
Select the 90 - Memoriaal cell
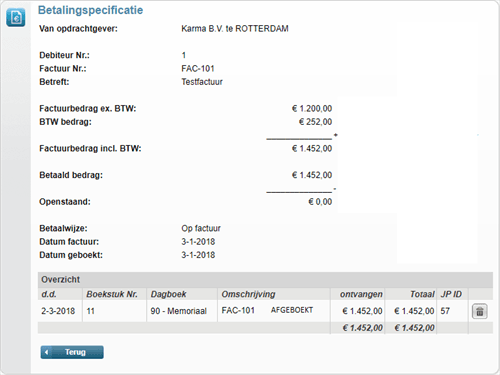178,311
